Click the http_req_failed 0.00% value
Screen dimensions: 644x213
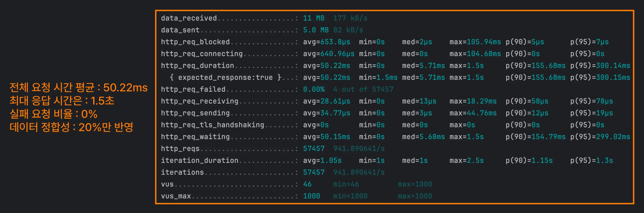tap(314, 89)
